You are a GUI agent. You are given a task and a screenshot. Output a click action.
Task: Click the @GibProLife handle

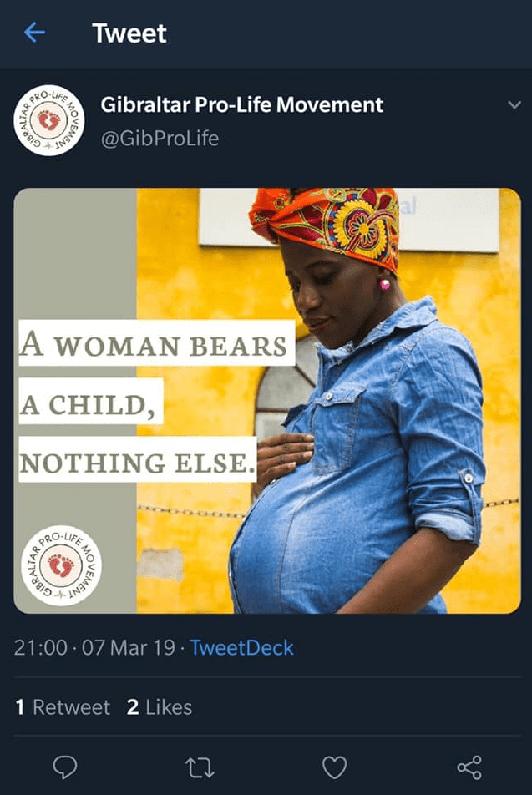tap(160, 138)
